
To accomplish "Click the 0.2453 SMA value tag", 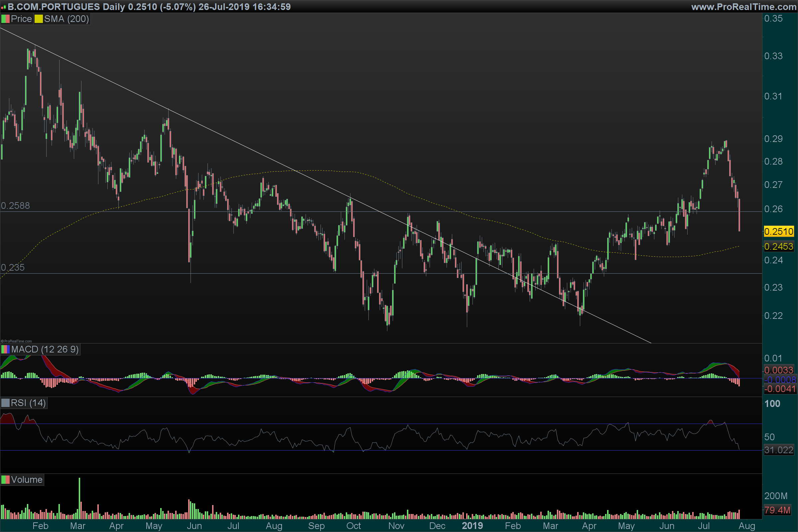I will pyautogui.click(x=779, y=247).
